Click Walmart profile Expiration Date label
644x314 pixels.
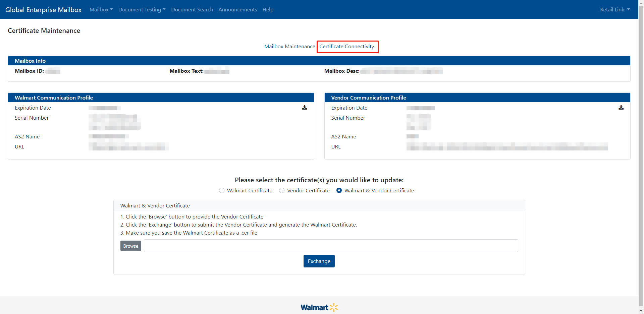click(x=33, y=108)
